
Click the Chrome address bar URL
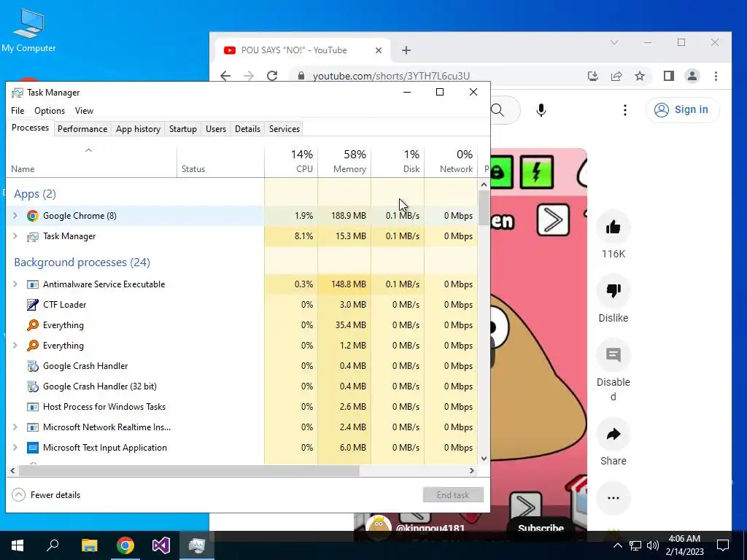(391, 76)
